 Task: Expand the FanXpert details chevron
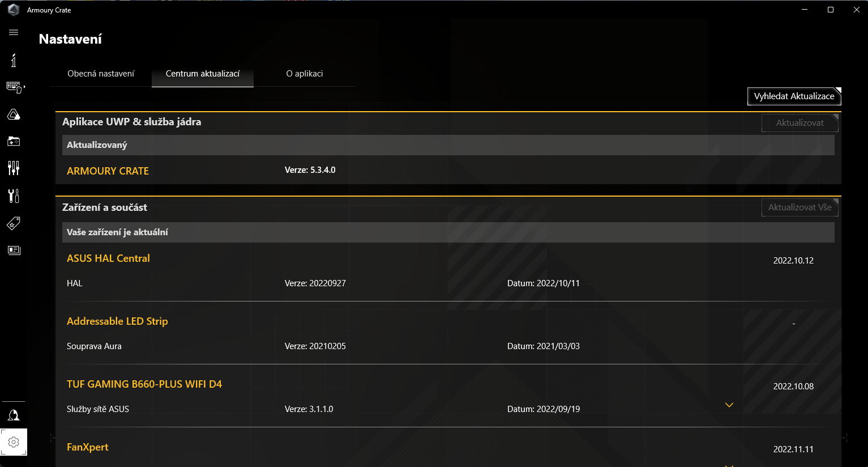click(x=729, y=465)
